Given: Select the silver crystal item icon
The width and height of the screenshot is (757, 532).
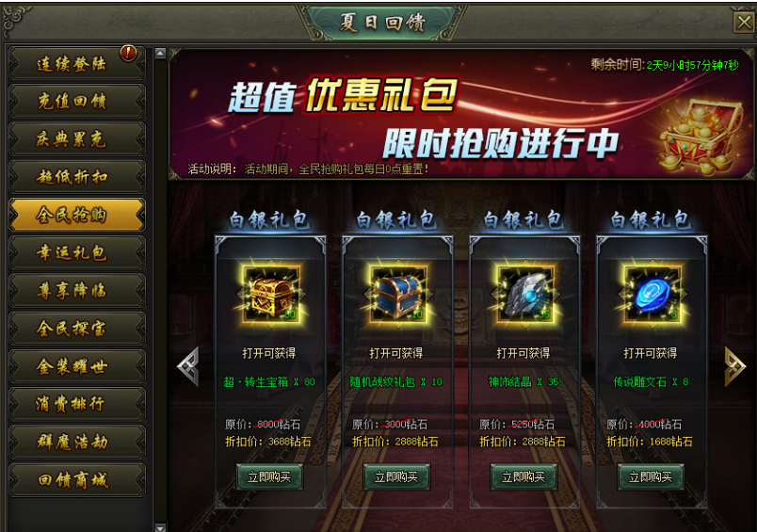Looking at the screenshot, I should [525, 295].
